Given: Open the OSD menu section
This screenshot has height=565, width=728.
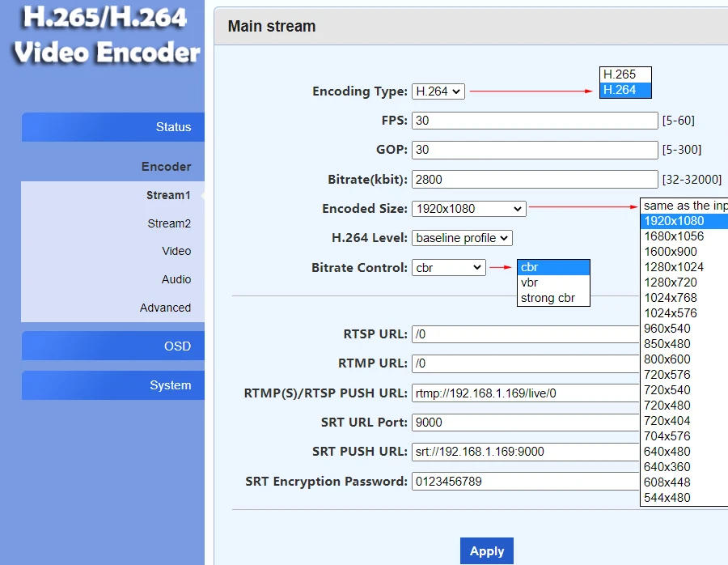Looking at the screenshot, I should (x=112, y=346).
